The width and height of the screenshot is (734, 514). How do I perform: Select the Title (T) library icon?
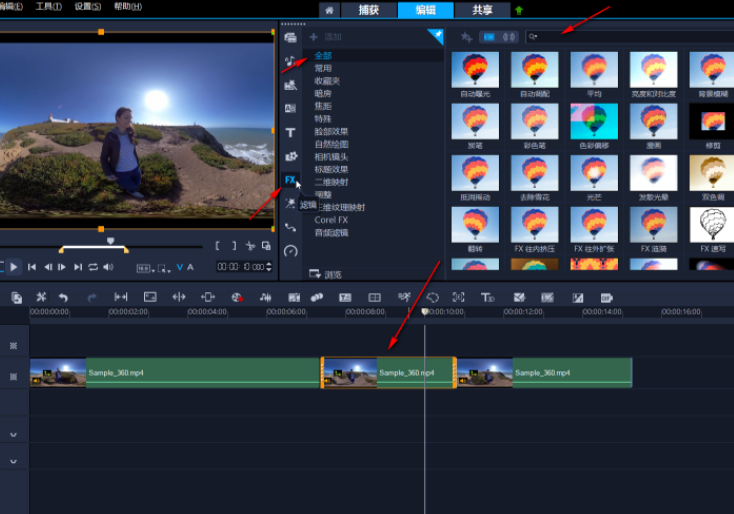[290, 132]
